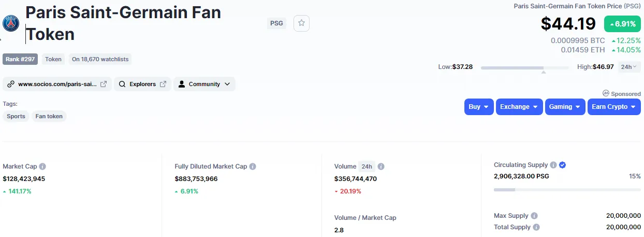Open the Buy dropdown
This screenshot has height=237, width=644.
tap(479, 107)
